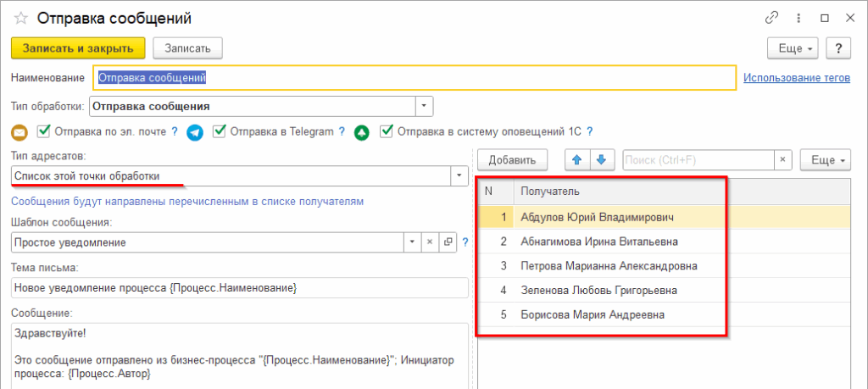Click the Telegram icon
Viewport: 868px width, 389px height.
tap(195, 132)
